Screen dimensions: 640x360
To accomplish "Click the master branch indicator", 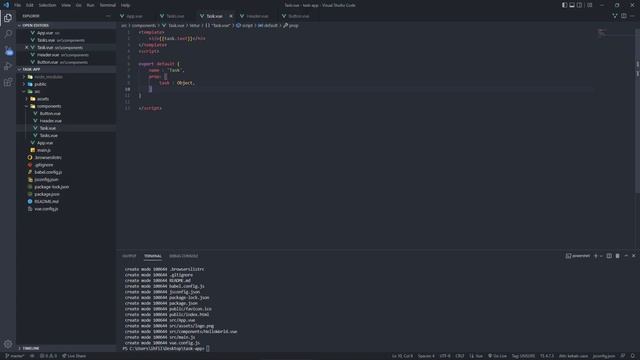I will click(x=15, y=356).
